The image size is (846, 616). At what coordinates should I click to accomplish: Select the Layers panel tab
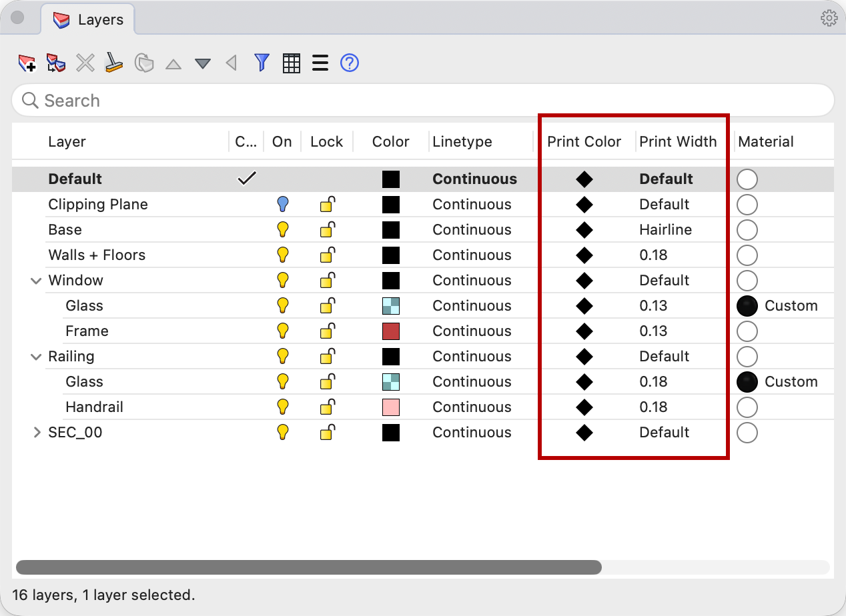point(89,20)
